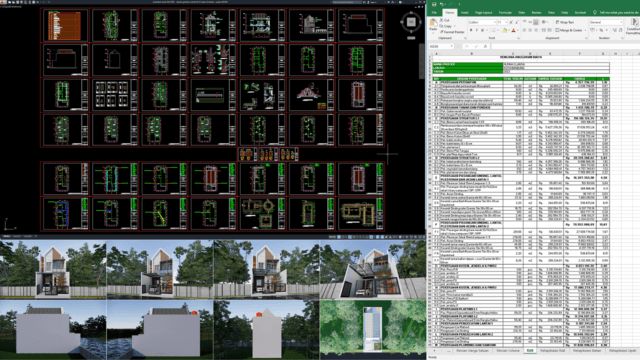This screenshot has width=640, height=360.
Task: Open the General number format dropdown
Action: 621,22
